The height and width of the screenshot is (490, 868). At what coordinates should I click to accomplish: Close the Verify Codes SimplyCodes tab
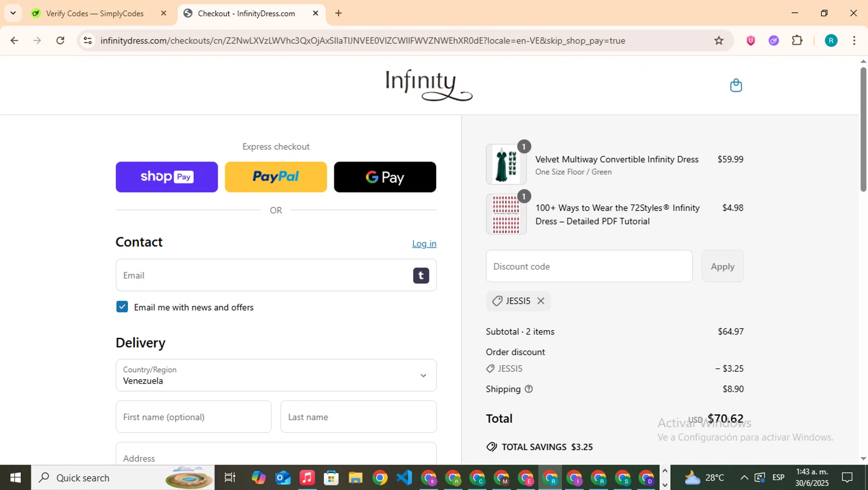tap(164, 13)
